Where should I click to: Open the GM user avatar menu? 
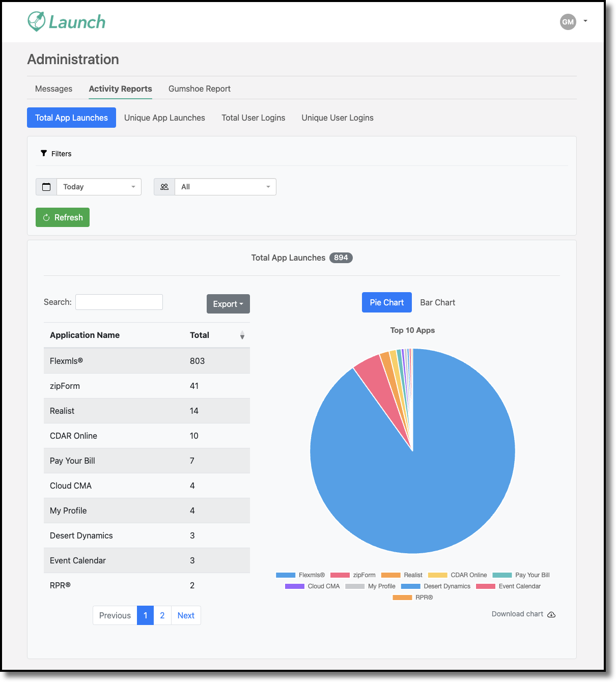568,22
